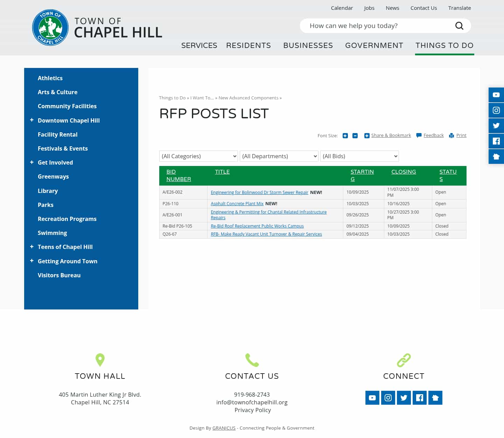Open the All Bids dropdown
The width and height of the screenshot is (504, 438).
359,156
